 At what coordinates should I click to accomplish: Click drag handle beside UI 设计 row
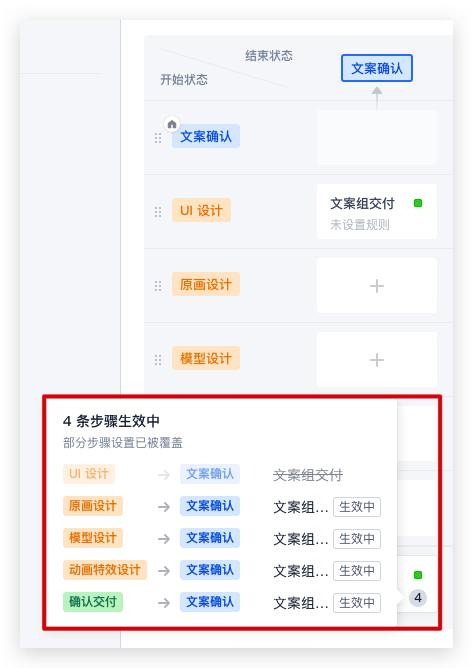[x=158, y=212]
